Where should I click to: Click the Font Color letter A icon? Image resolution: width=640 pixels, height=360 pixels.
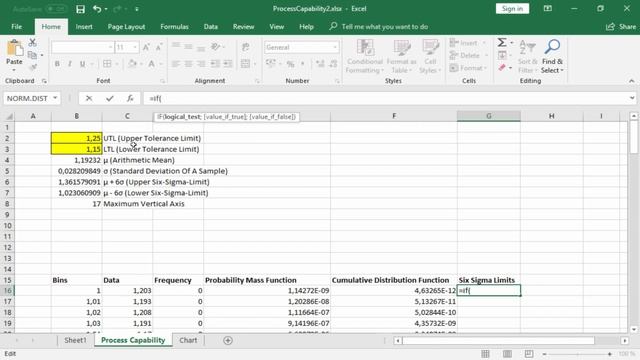(151, 64)
